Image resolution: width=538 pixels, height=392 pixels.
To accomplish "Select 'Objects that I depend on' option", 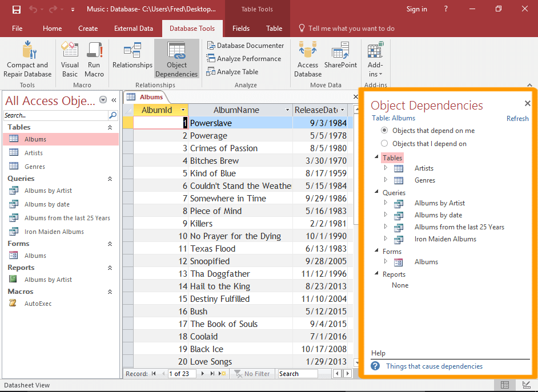I will [x=384, y=144].
